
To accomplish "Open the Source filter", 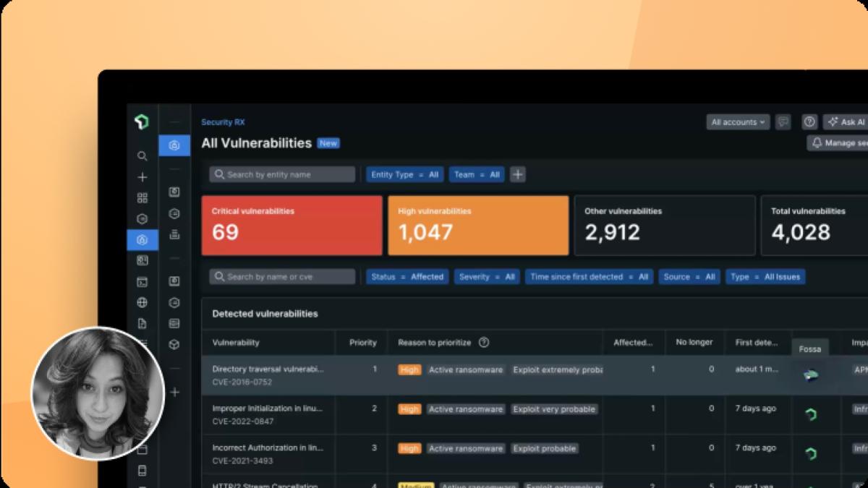I will coord(689,277).
